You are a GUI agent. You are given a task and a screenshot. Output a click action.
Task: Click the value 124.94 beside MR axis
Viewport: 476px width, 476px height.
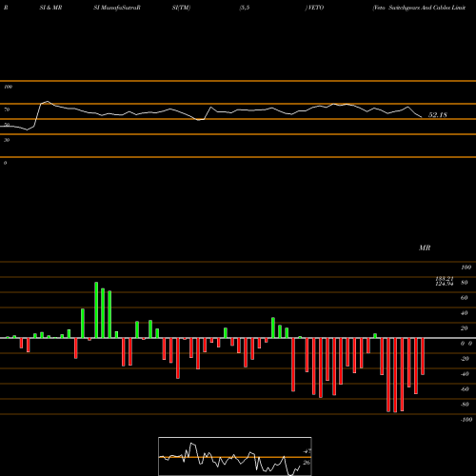click(445, 284)
